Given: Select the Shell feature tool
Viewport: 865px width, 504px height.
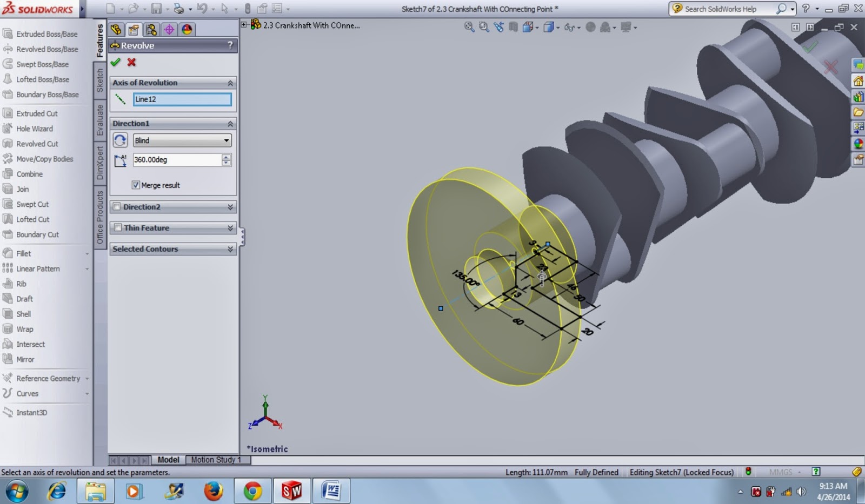Looking at the screenshot, I should point(23,313).
